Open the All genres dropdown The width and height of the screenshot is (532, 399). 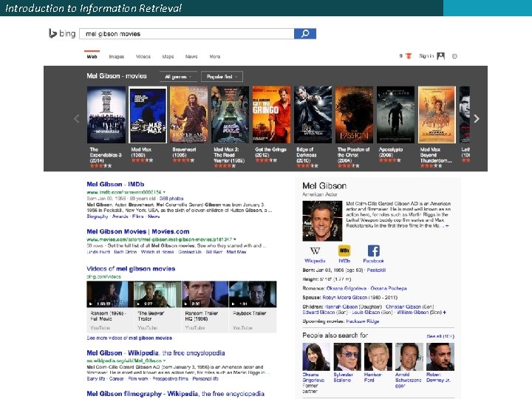pos(178,77)
